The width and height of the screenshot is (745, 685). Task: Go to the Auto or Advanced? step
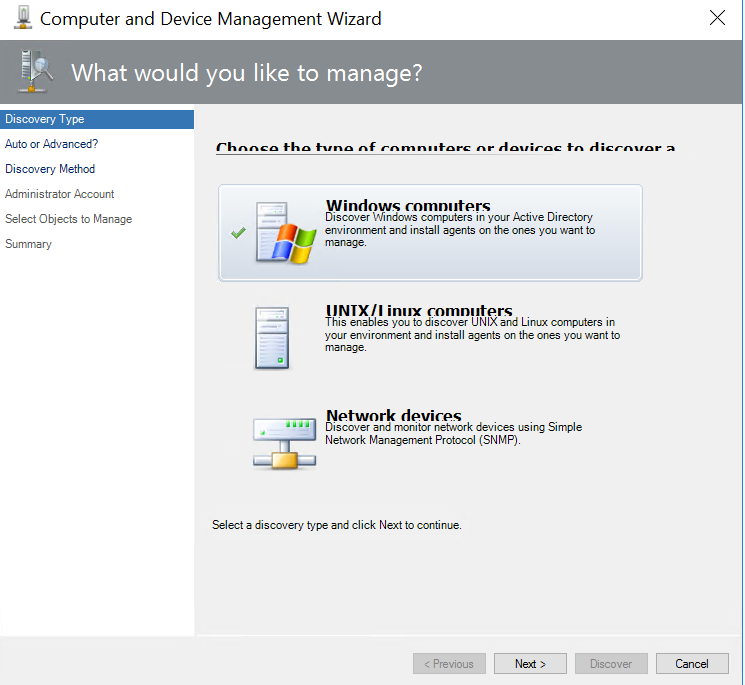coord(51,144)
